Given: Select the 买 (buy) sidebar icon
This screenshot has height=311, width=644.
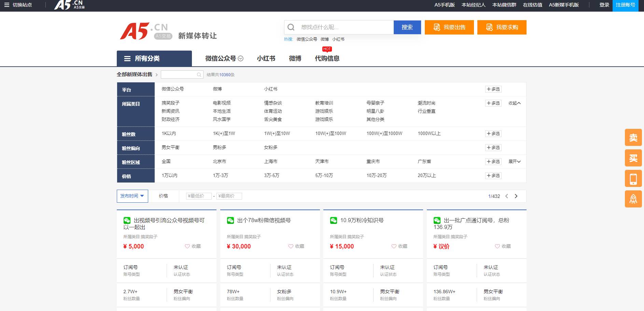Looking at the screenshot, I should pyautogui.click(x=633, y=158).
